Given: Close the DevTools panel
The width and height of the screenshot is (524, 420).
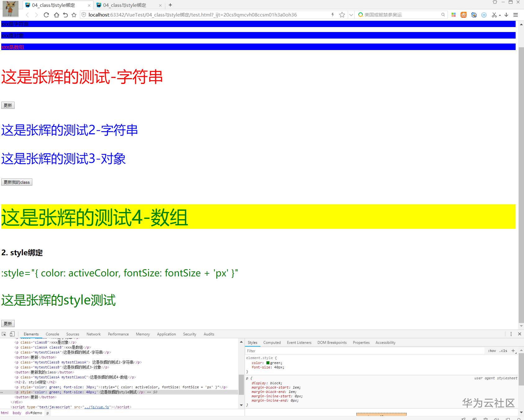Looking at the screenshot, I should click(519, 334).
